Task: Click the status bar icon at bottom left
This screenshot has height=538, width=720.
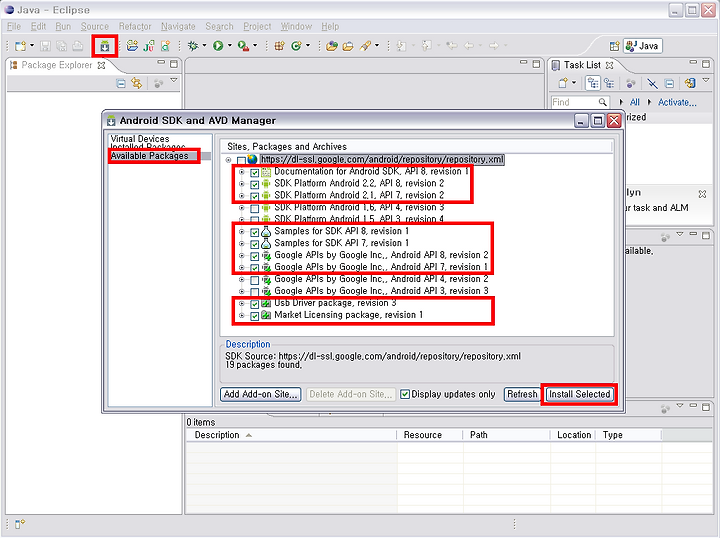Action: (20, 524)
